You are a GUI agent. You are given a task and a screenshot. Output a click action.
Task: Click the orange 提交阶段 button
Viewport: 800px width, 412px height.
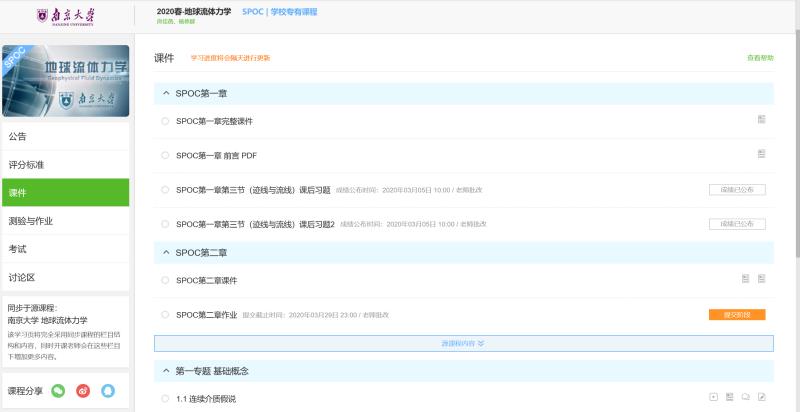(737, 315)
